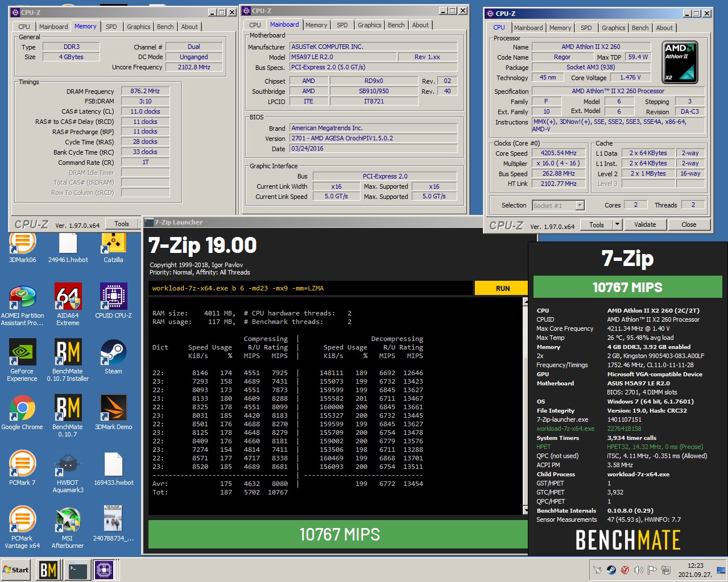728x582 pixels.
Task: Open Socket #1 selection dropdown in CPU-Z
Action: (x=558, y=206)
